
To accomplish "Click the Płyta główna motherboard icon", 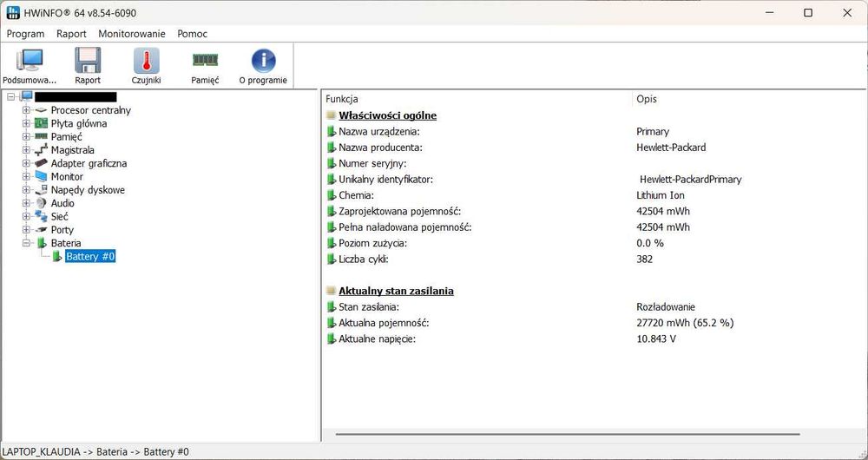I will (x=41, y=123).
